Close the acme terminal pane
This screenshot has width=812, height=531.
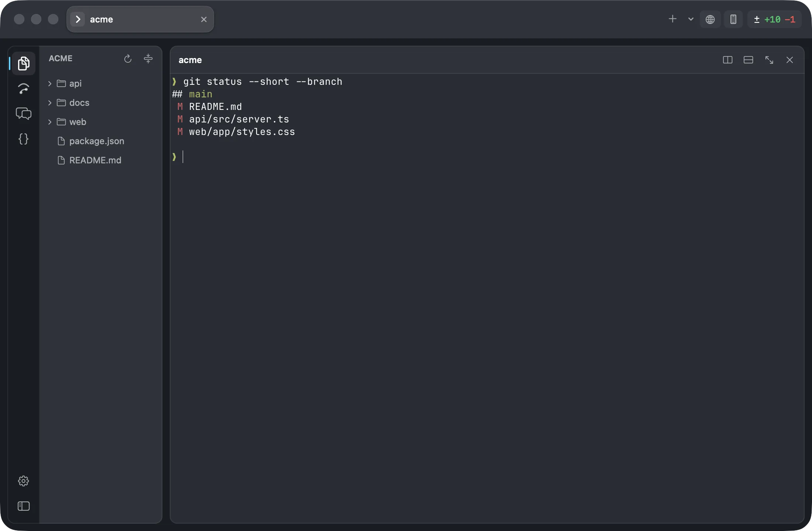click(789, 60)
